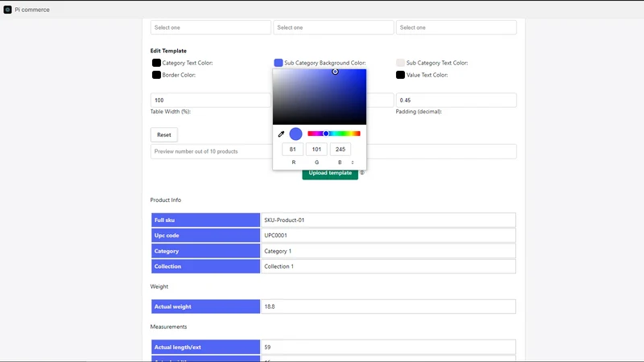Image resolution: width=644 pixels, height=362 pixels.
Task: Click the UPC0001 value cell
Action: coord(388,236)
